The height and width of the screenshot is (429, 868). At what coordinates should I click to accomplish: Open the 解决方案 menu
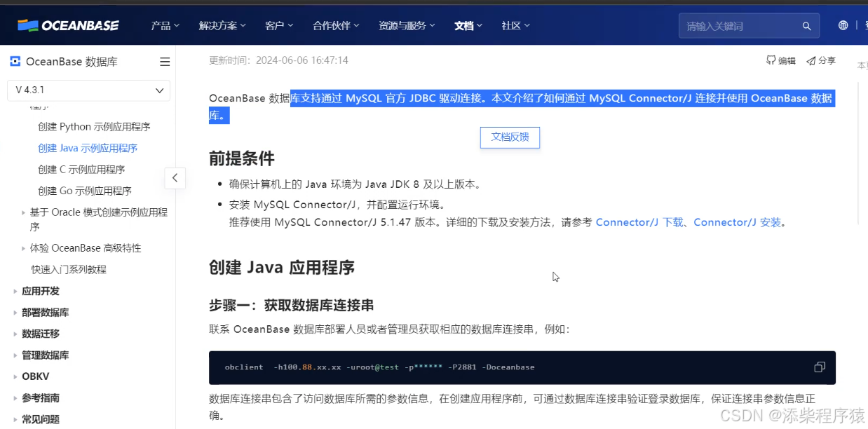pyautogui.click(x=222, y=26)
